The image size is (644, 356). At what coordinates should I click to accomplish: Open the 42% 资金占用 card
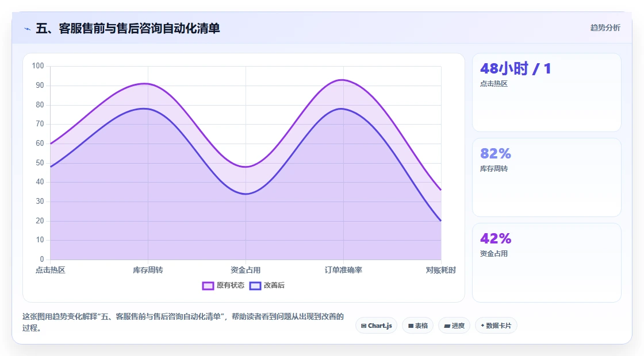(x=547, y=262)
